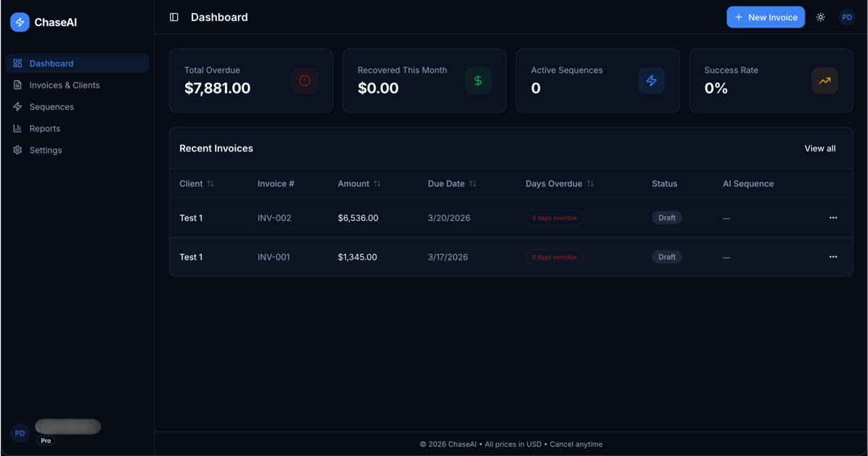Click the 2 days overdue badge

click(x=555, y=218)
